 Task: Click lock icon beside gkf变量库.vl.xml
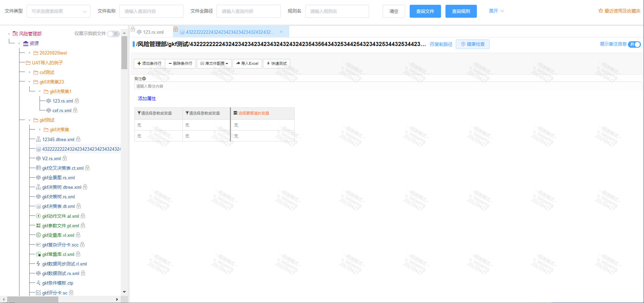pos(78,235)
